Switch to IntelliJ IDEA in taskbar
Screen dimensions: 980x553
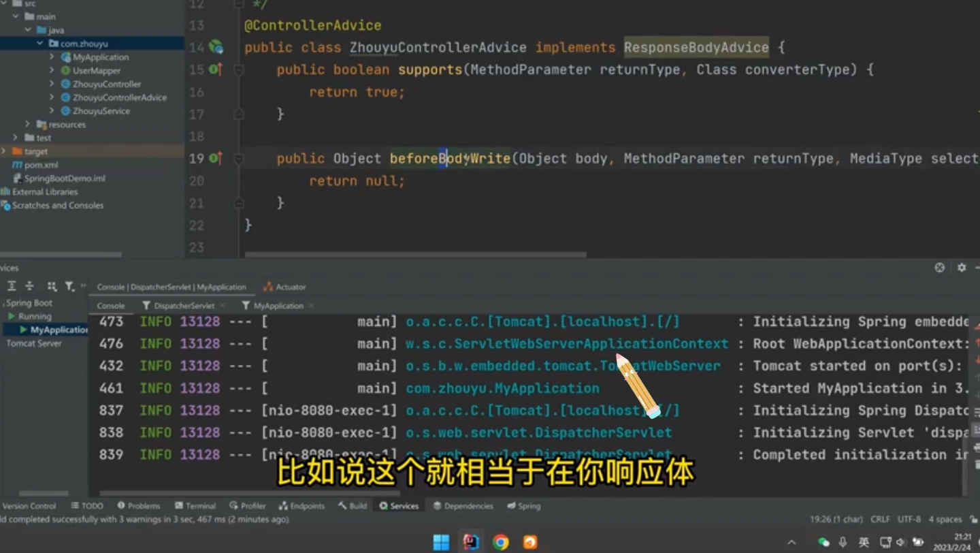pyautogui.click(x=471, y=542)
